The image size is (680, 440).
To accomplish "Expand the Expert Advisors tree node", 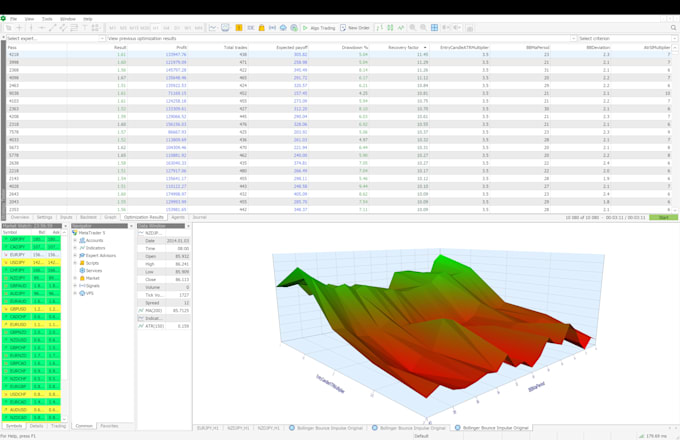I will coord(75,255).
